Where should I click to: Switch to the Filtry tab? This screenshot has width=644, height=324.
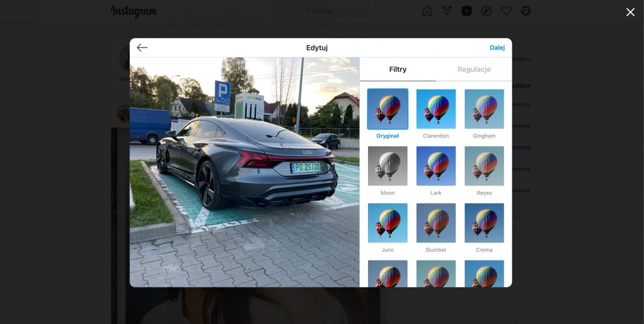pos(397,69)
